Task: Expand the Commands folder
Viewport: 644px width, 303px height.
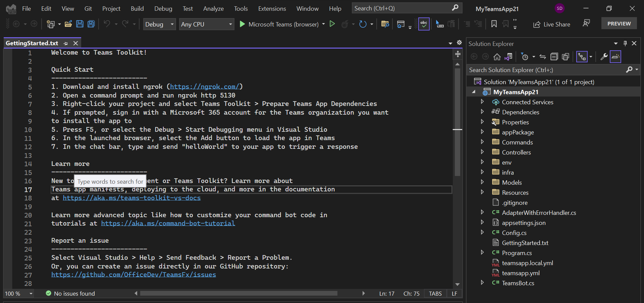Action: pos(482,142)
